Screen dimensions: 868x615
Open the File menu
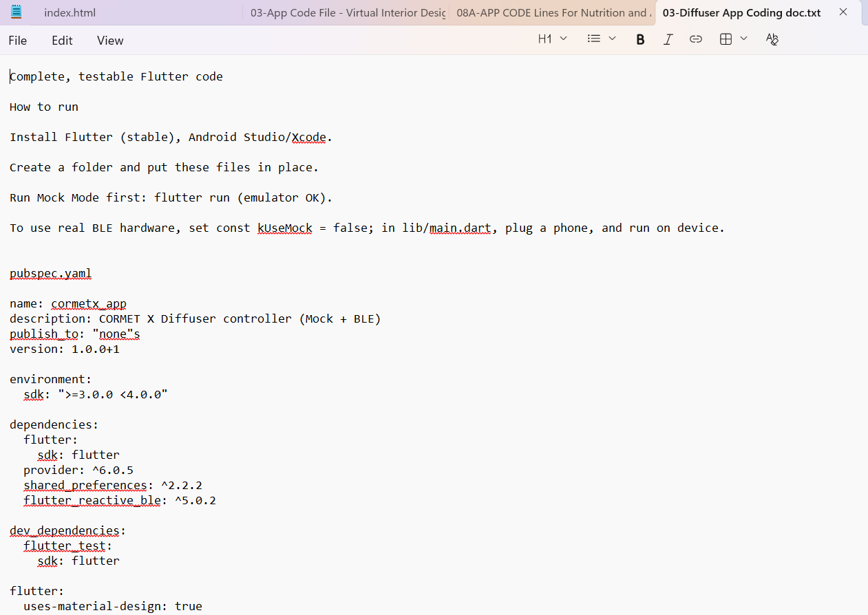(18, 41)
